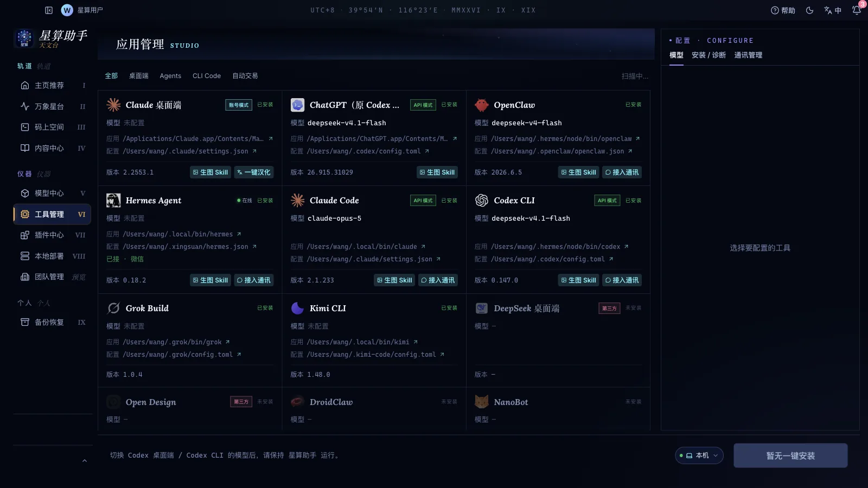Click 接入通讯 on Codex CLI card
The height and width of the screenshot is (488, 868).
[622, 280]
